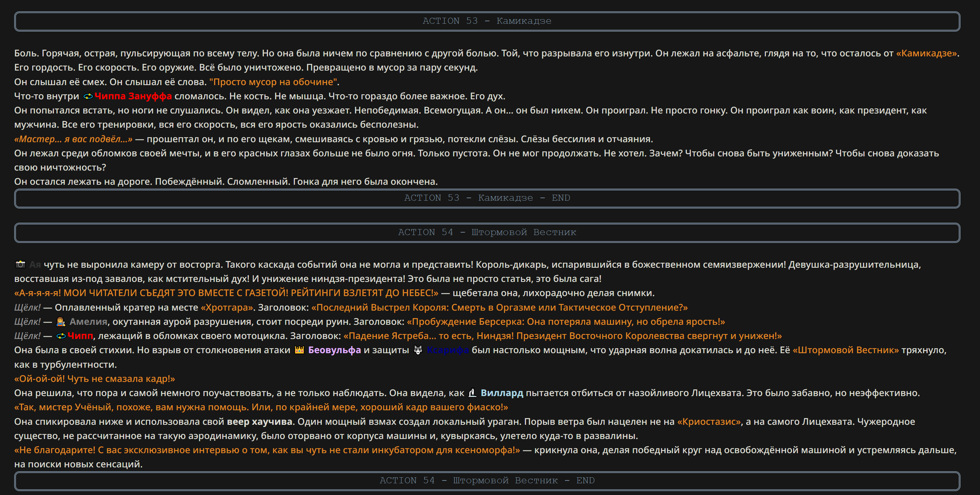The height and width of the screenshot is (495, 980).
Task: Click the microscope emoji before Виллард
Action: pyautogui.click(x=472, y=393)
